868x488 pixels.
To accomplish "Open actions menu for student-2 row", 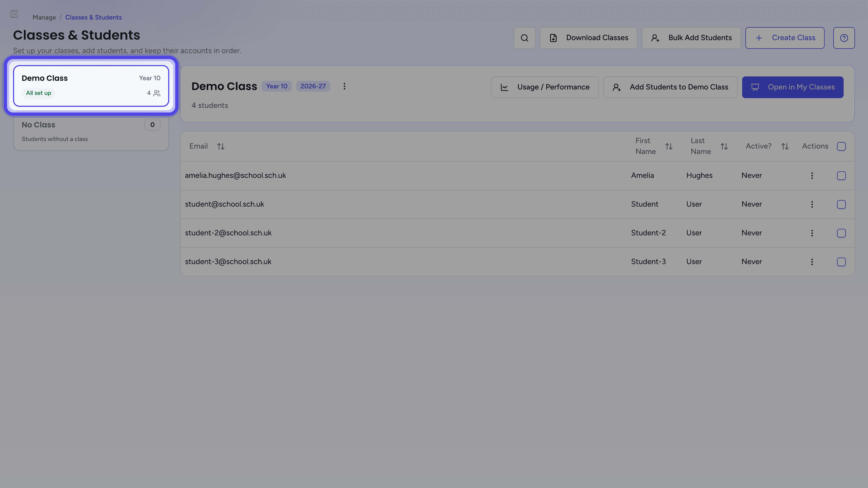I will 812,233.
